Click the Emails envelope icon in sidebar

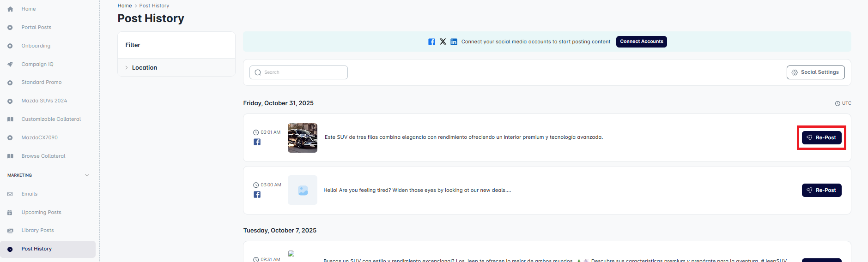(10, 194)
